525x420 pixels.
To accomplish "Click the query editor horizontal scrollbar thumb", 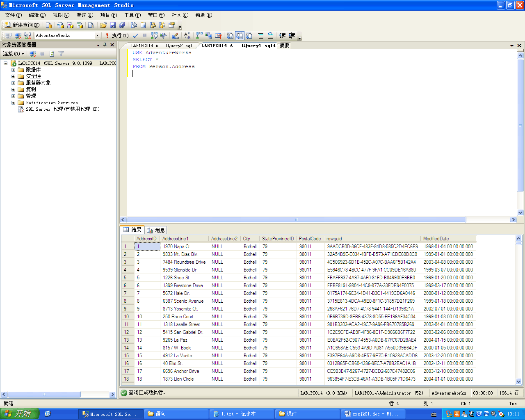I will coord(297,220).
